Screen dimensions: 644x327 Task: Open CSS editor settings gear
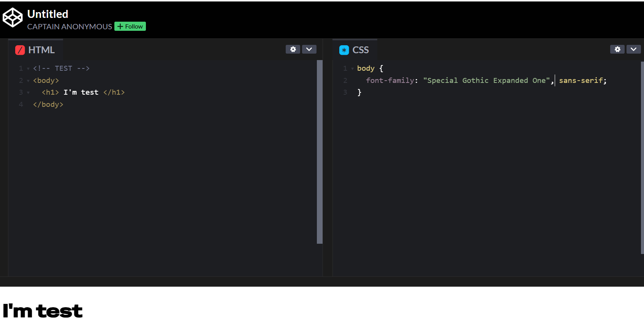(617, 49)
